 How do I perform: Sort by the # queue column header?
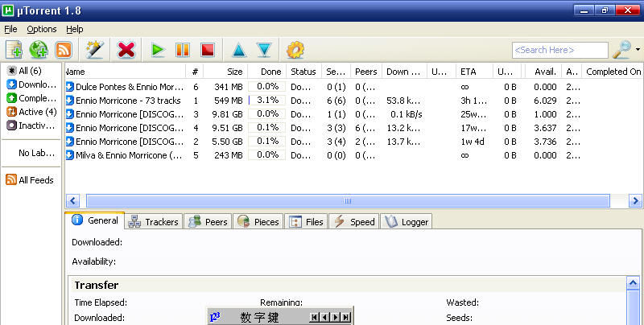[195, 72]
